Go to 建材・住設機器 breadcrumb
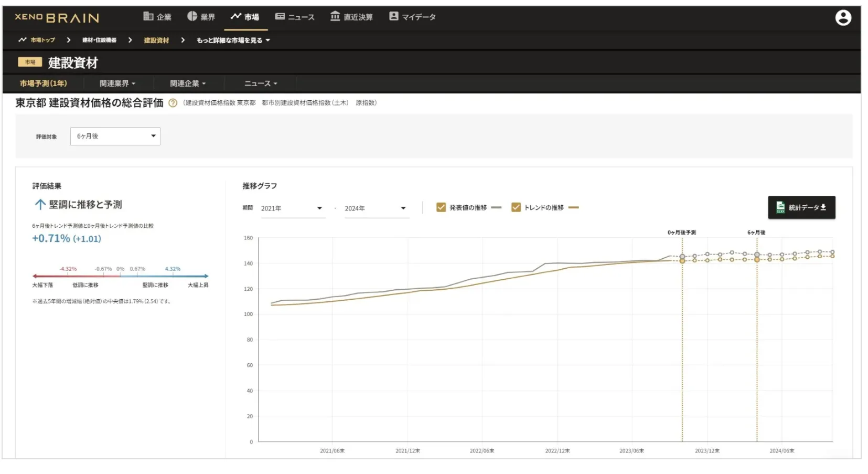 [x=99, y=40]
